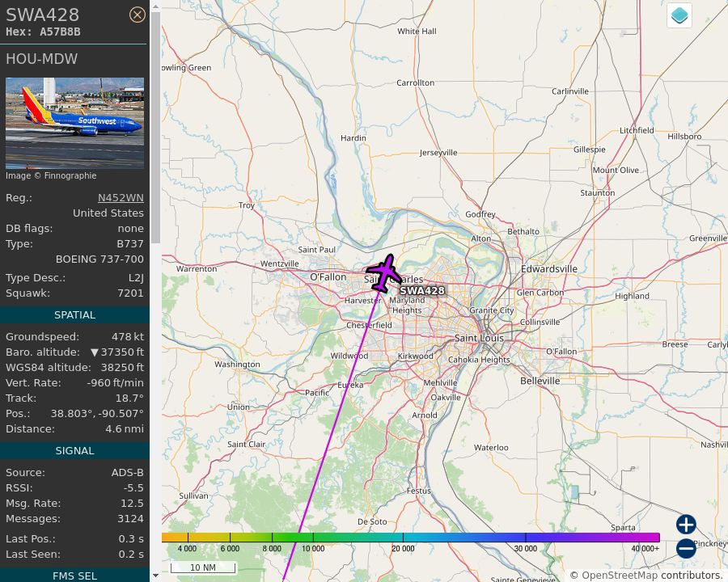Select the position 38.803°, -90.507°
728x582 pixels.
(x=97, y=414)
